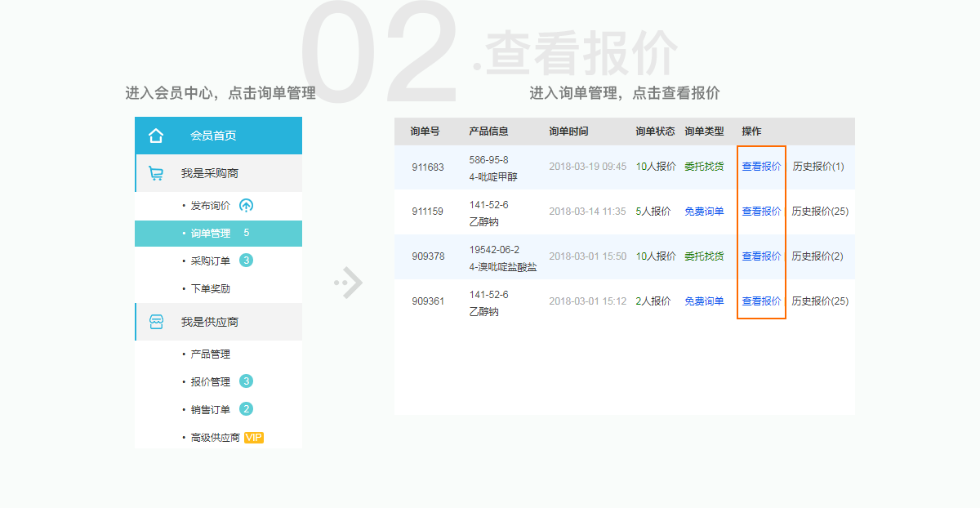Open the 询单管理 menu item
Screen dimensions: 980x508
(x=218, y=234)
